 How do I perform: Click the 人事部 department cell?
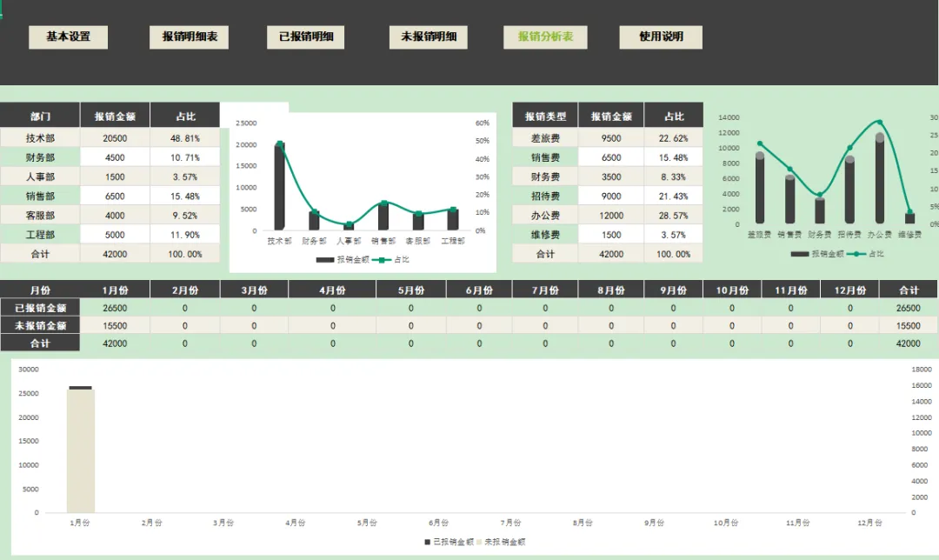click(x=40, y=177)
